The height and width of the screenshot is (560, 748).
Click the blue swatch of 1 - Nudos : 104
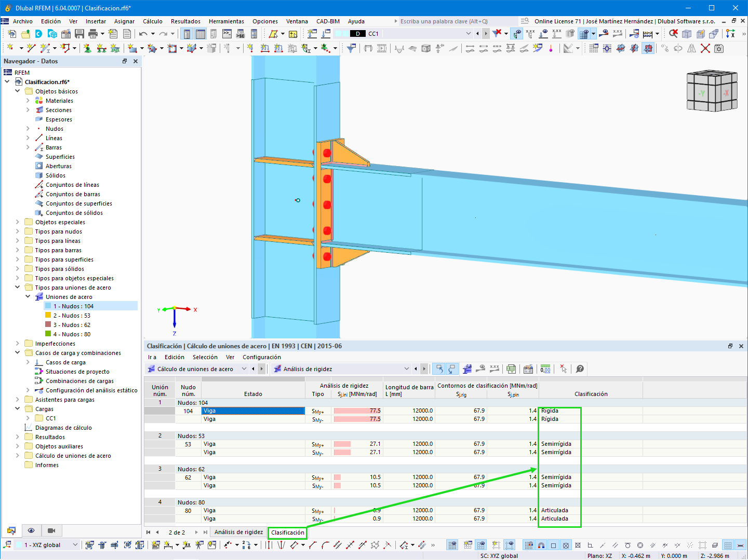48,306
